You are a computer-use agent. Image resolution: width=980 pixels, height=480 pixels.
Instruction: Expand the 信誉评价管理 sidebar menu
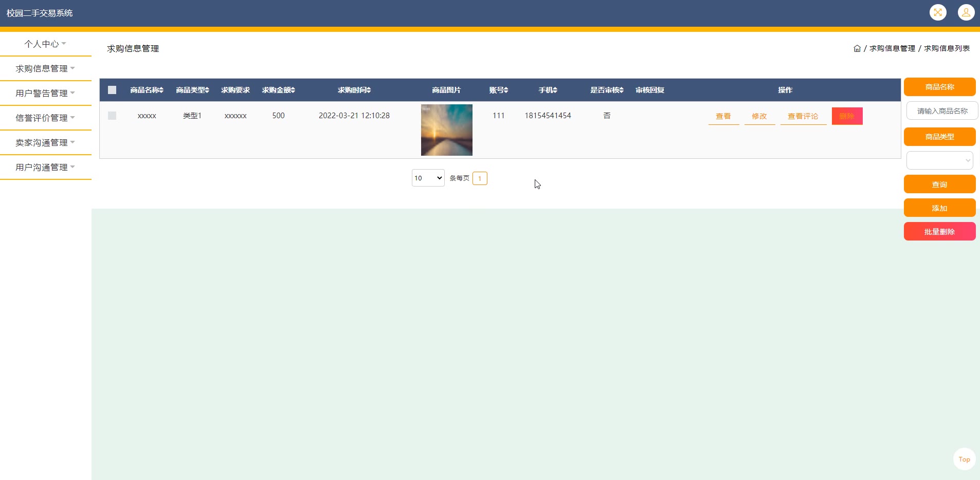point(45,118)
